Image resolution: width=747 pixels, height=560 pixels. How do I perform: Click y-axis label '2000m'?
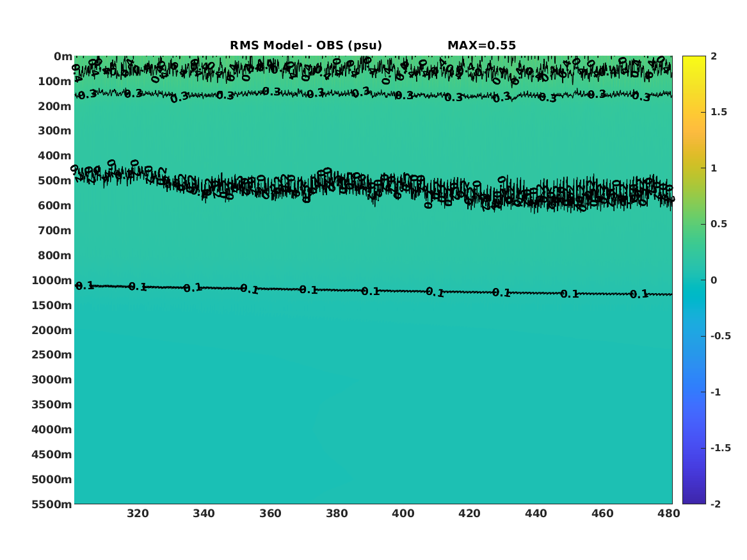click(52, 330)
